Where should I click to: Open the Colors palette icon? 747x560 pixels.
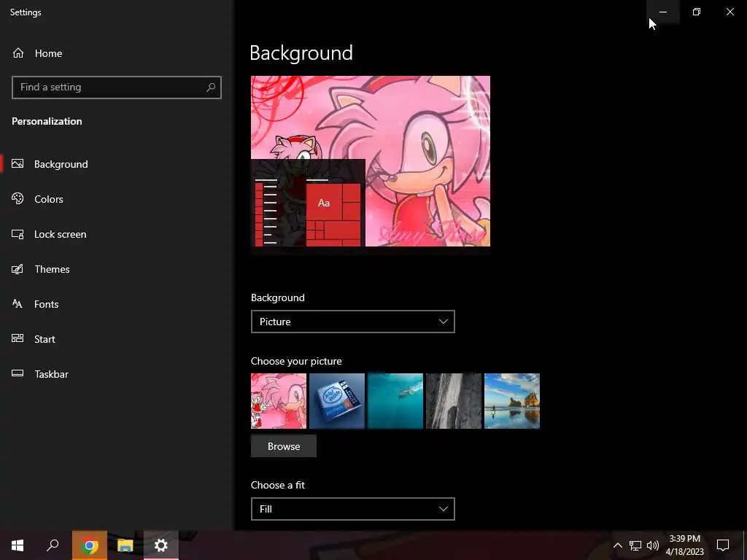pyautogui.click(x=18, y=199)
